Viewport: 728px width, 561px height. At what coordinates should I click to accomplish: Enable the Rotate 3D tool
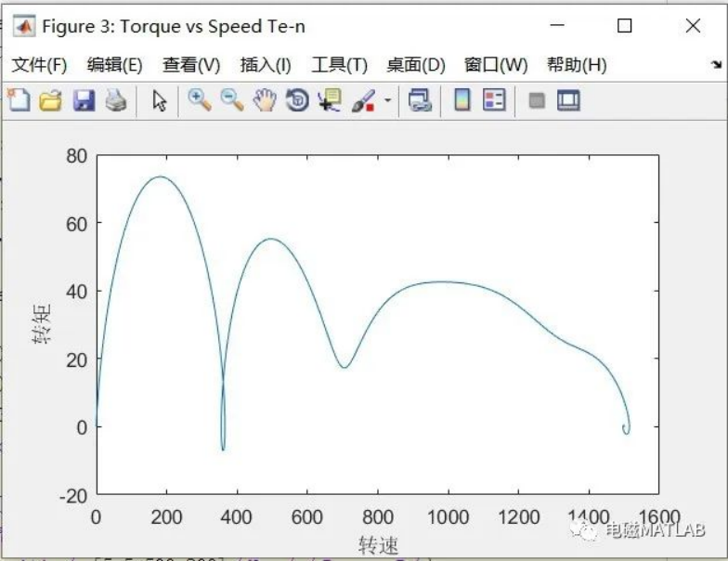(297, 100)
